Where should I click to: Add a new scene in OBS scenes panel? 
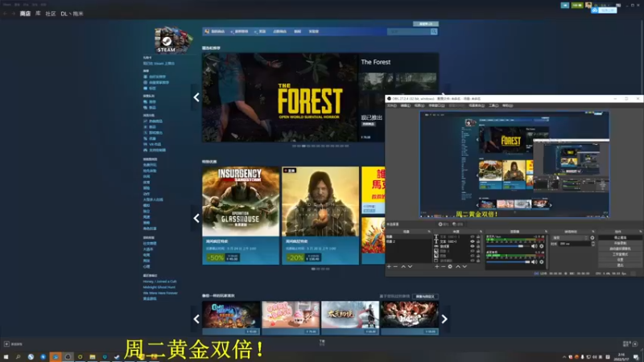point(389,267)
